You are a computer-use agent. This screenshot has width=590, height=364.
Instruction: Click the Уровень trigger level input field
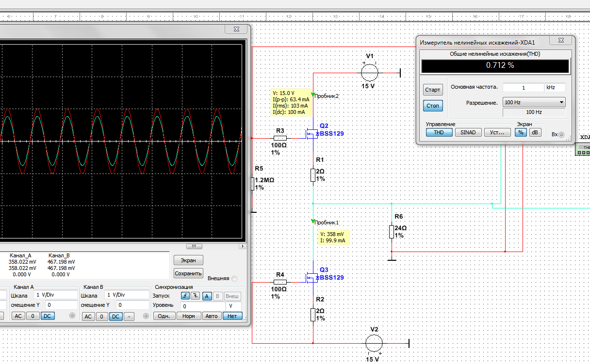coord(202,306)
